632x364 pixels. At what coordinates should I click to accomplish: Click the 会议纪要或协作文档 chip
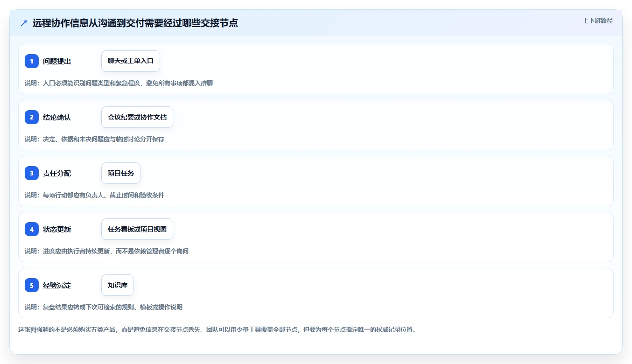[x=137, y=117]
